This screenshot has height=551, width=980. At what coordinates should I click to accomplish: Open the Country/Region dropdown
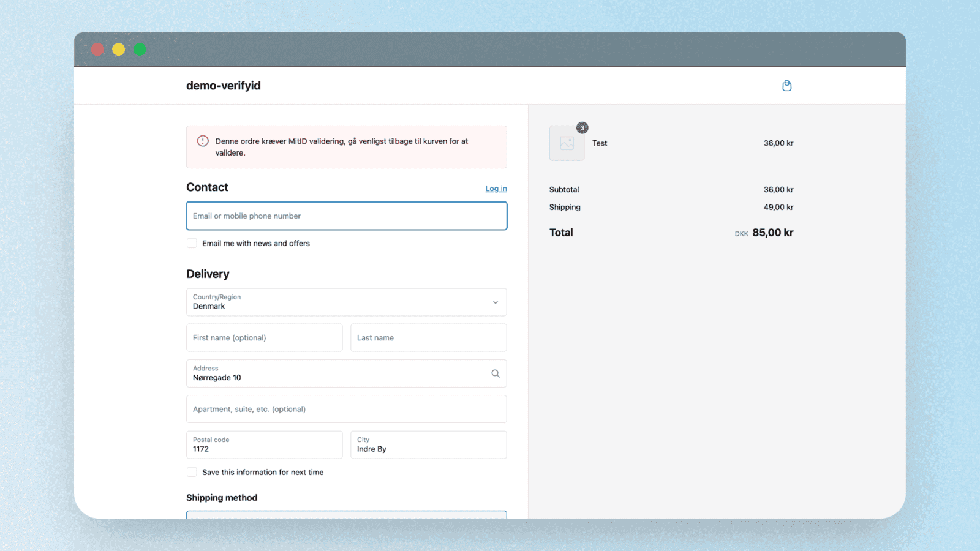tap(346, 302)
